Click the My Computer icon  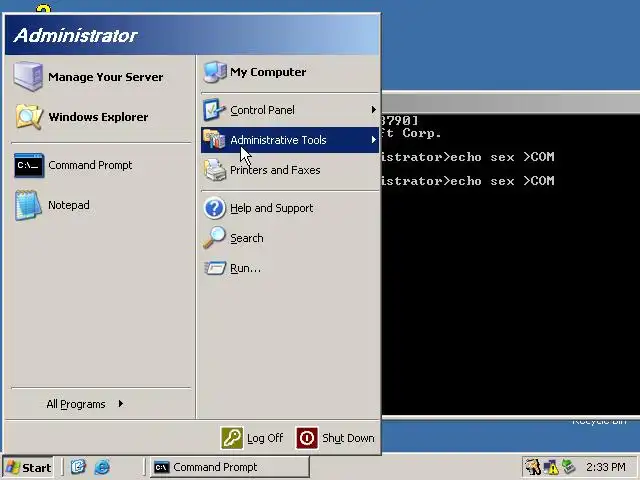215,72
